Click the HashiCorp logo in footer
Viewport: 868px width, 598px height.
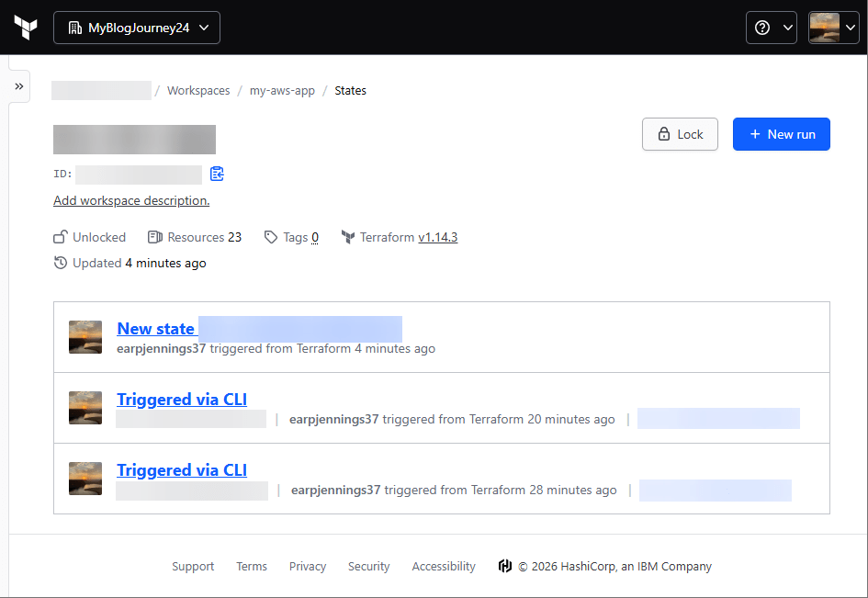(x=504, y=566)
